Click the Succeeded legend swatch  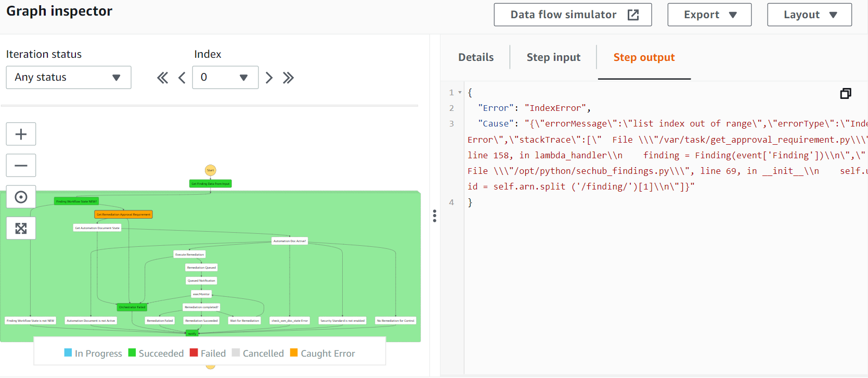coord(132,352)
